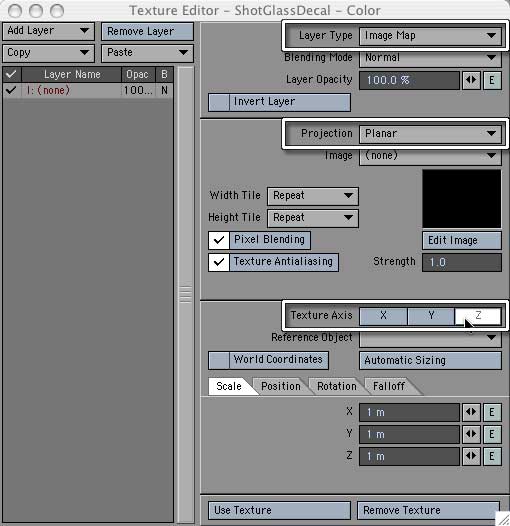
Task: Open the Layer Type dropdown
Action: pos(430,36)
